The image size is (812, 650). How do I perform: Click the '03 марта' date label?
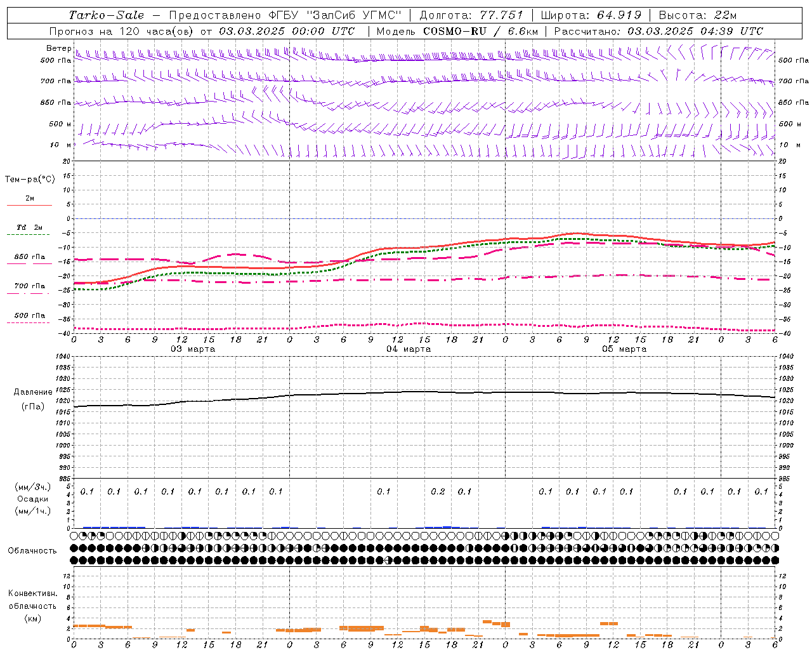[x=193, y=349]
